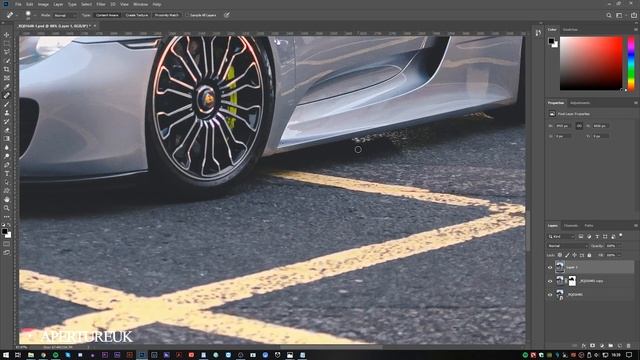Toggle link width and height in Properties
This screenshot has height=360, width=640.
579,126
